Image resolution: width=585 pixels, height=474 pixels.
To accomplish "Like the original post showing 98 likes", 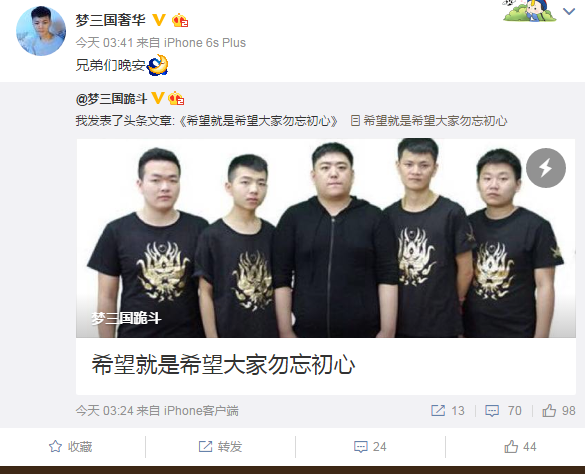I will [559, 411].
